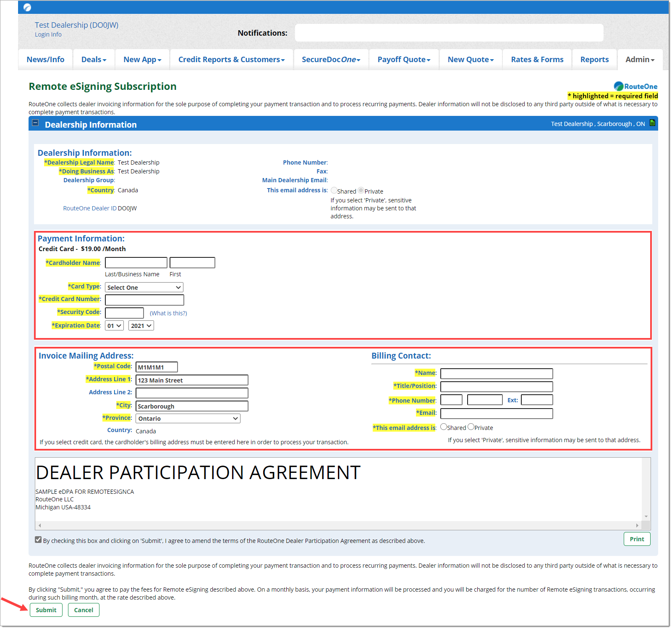
Task: Click the agreement horizontal scrollbar track
Action: click(338, 525)
